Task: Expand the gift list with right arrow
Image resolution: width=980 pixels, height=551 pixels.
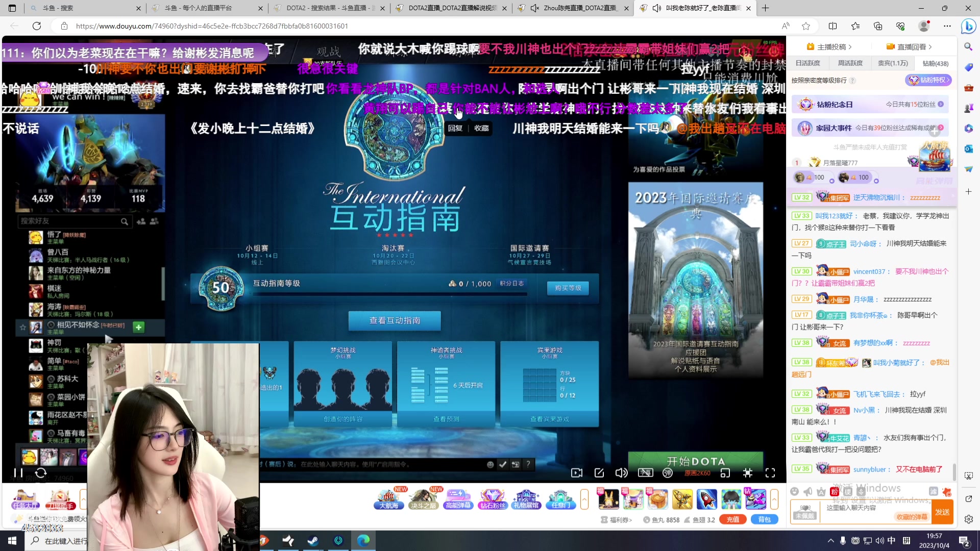Action: tap(774, 499)
